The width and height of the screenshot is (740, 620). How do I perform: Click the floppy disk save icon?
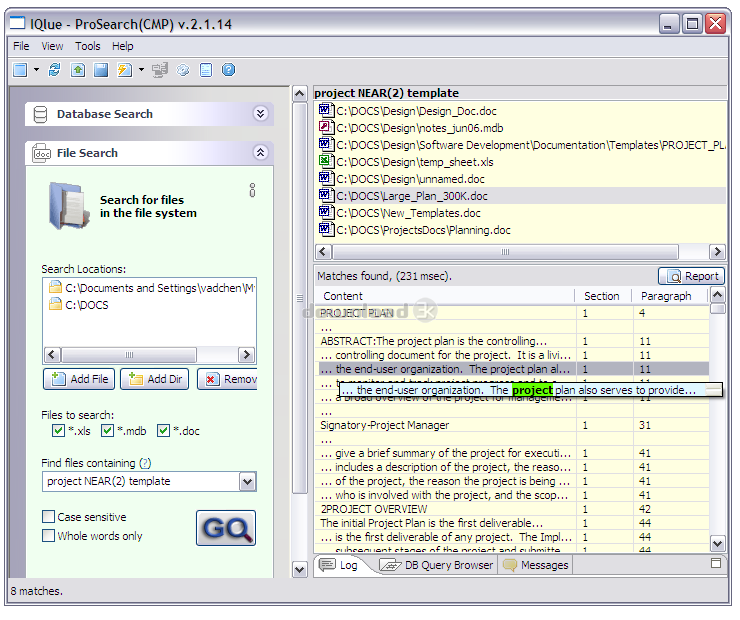click(x=101, y=70)
